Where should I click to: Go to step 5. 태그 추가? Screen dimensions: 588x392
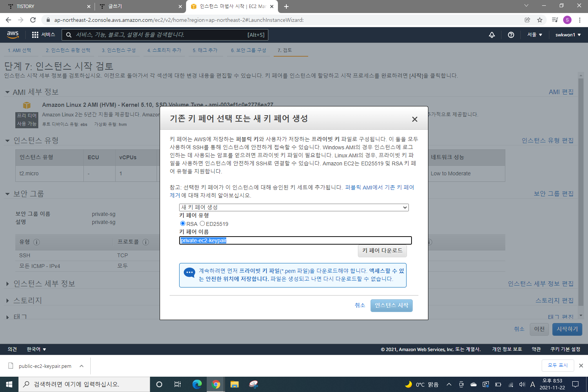coord(205,50)
